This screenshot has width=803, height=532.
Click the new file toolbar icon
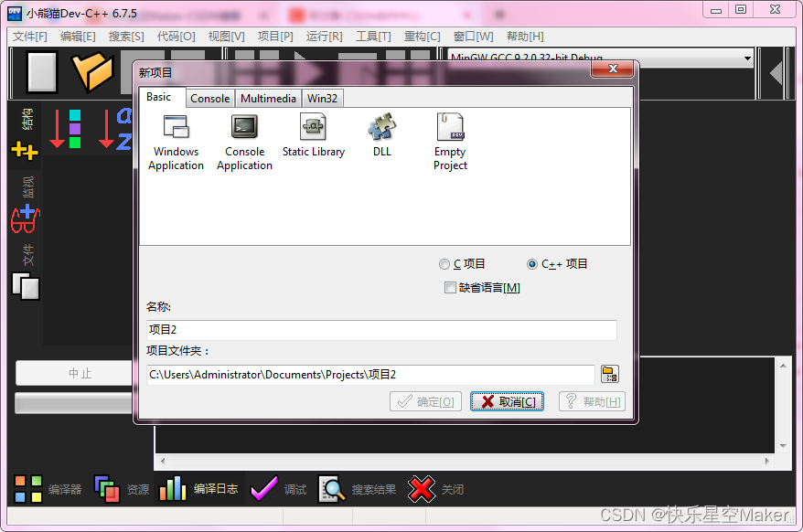tap(41, 72)
